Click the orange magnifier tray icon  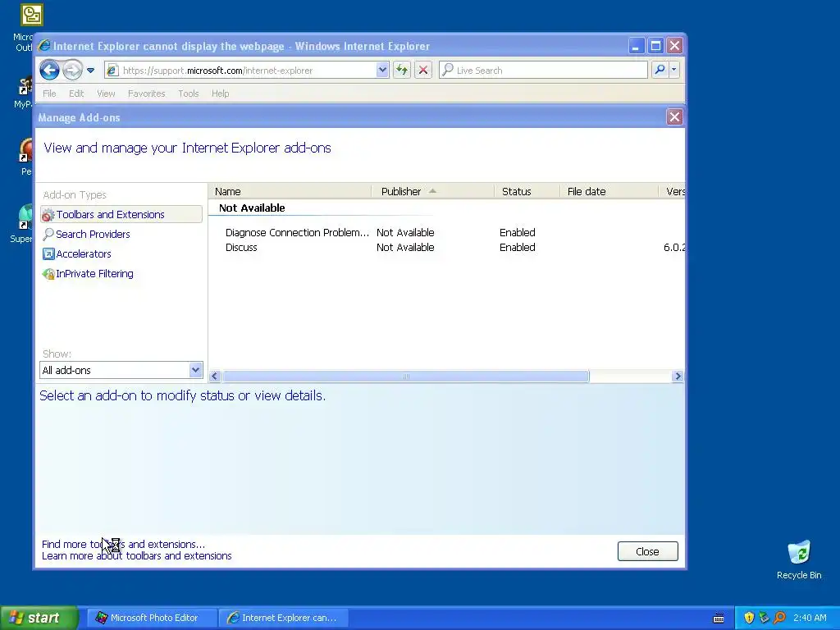click(x=779, y=618)
